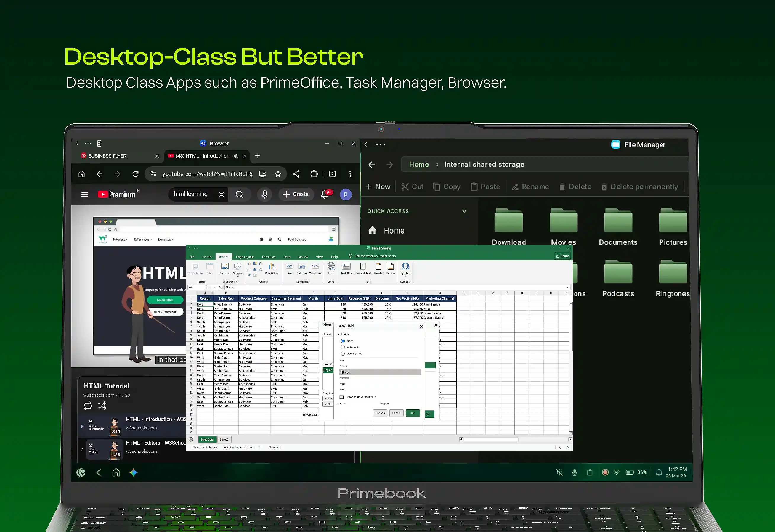This screenshot has height=532, width=775.
Task: Bookmark the YouTube page with star icon
Action: tap(278, 174)
